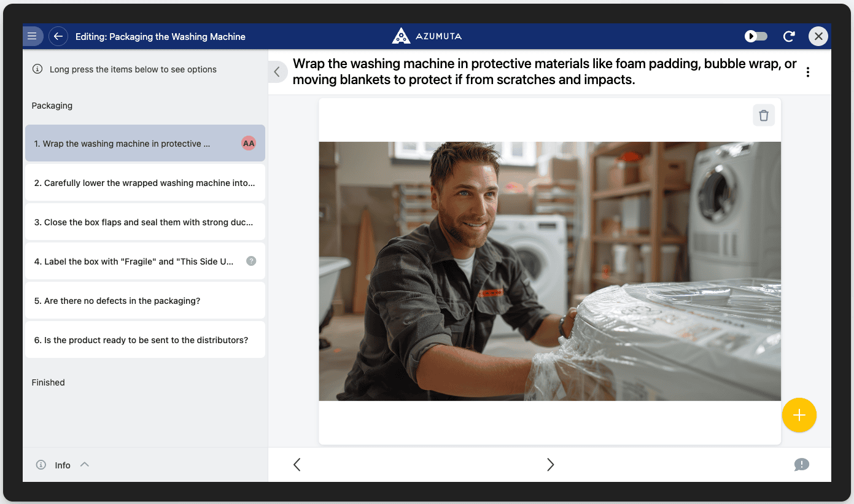Open three-dot options menu for step
854x504 pixels.
click(807, 72)
